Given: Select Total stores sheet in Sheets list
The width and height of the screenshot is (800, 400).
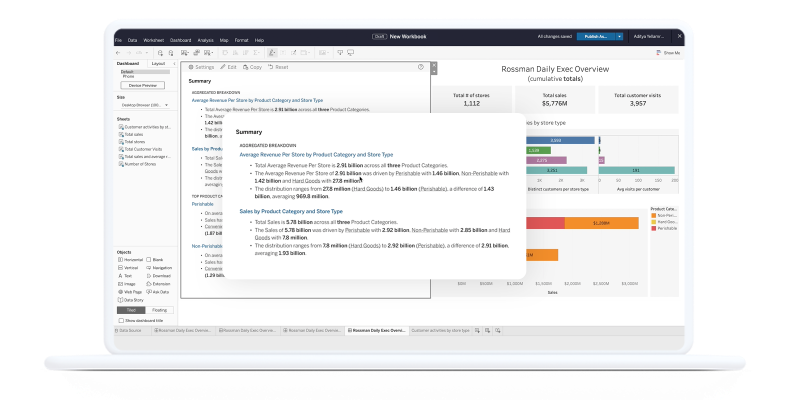Looking at the screenshot, I should [132, 142].
